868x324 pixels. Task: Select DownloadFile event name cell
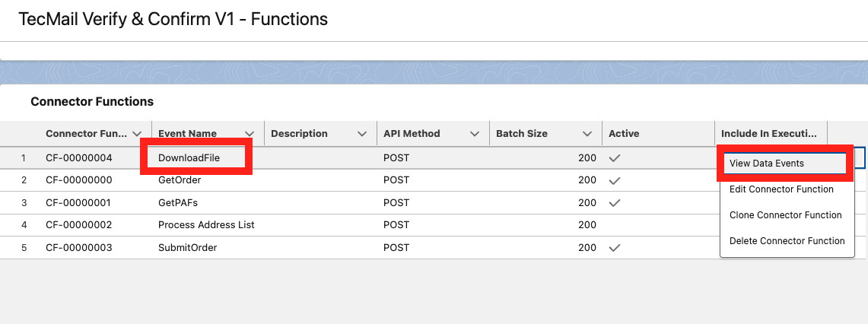(189, 158)
